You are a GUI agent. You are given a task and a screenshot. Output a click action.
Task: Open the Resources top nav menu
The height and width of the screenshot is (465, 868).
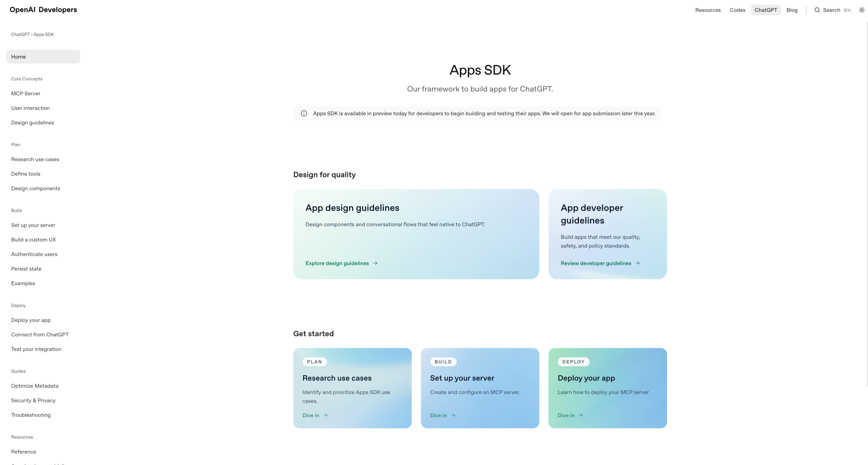click(708, 10)
